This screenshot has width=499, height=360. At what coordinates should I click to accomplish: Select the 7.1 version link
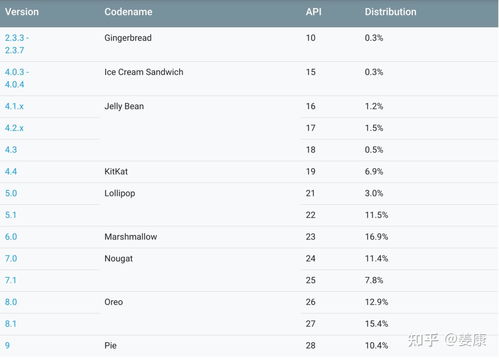click(x=11, y=280)
